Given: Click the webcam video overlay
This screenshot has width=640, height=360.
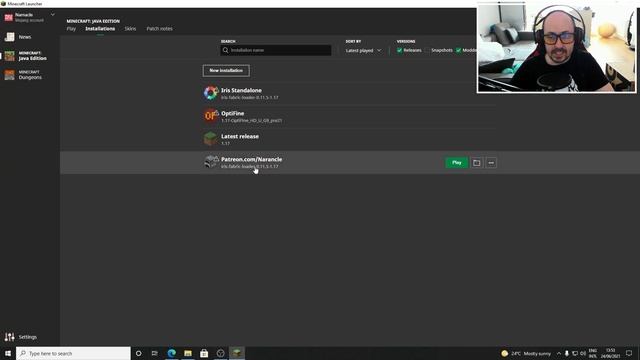Looking at the screenshot, I should click(556, 47).
